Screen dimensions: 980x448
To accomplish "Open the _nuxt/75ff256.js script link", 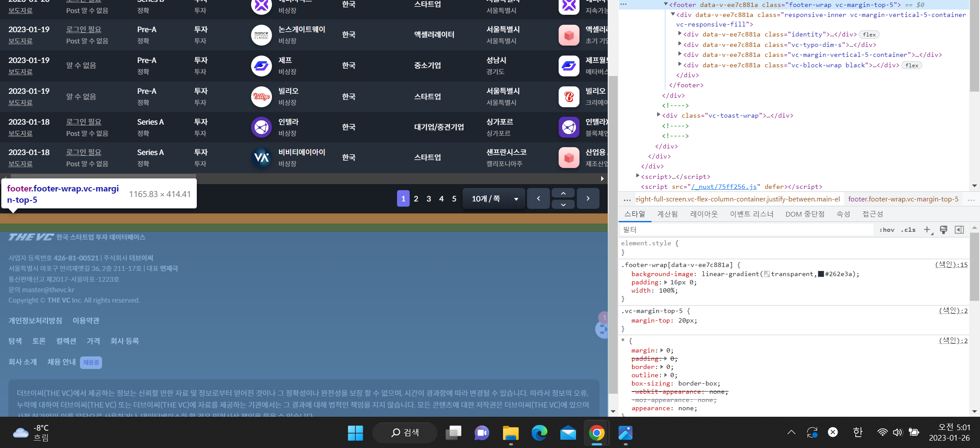I will point(724,187).
